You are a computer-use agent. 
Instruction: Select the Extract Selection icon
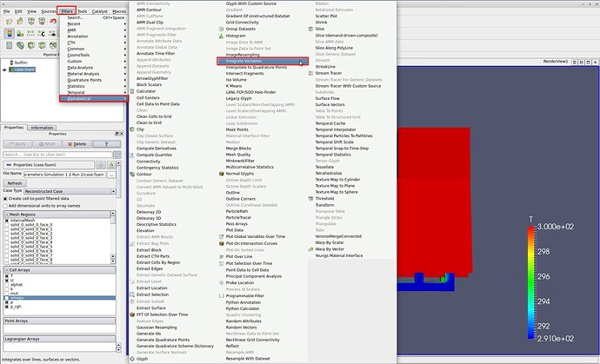point(132,295)
